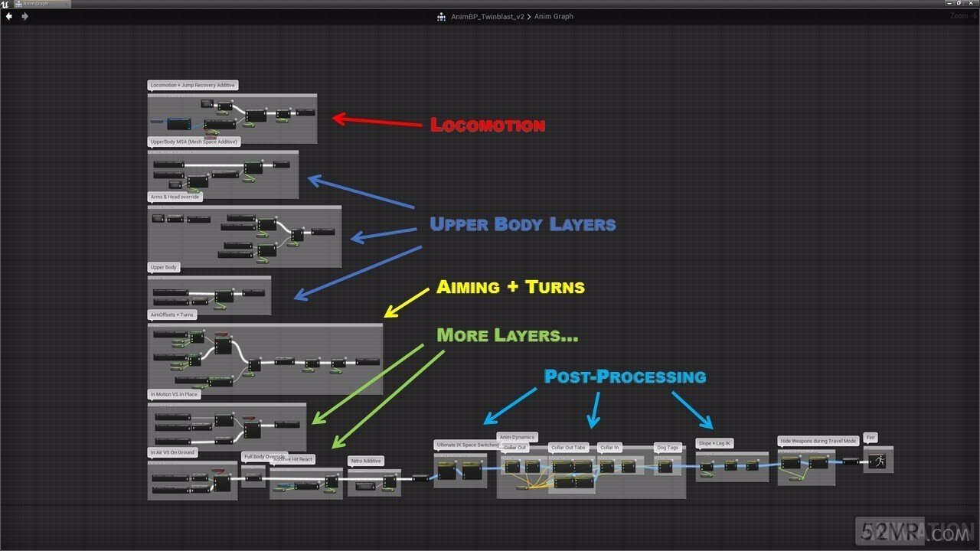Select the final output pose node
Viewport: 980px width, 551px height.
[877, 461]
